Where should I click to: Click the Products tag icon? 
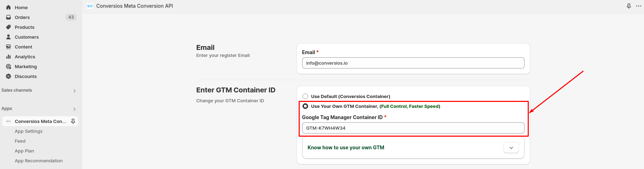[x=8, y=27]
